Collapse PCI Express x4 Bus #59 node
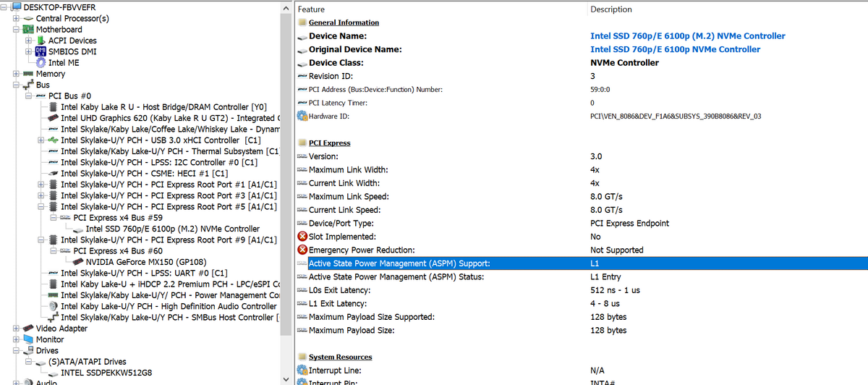Viewport: 868px width, 385px height. 54,218
